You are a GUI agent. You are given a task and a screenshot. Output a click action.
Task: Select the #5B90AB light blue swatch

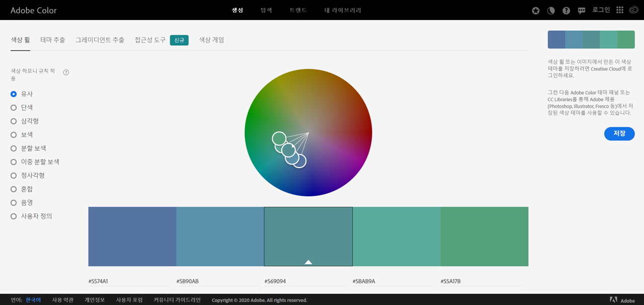click(x=220, y=237)
